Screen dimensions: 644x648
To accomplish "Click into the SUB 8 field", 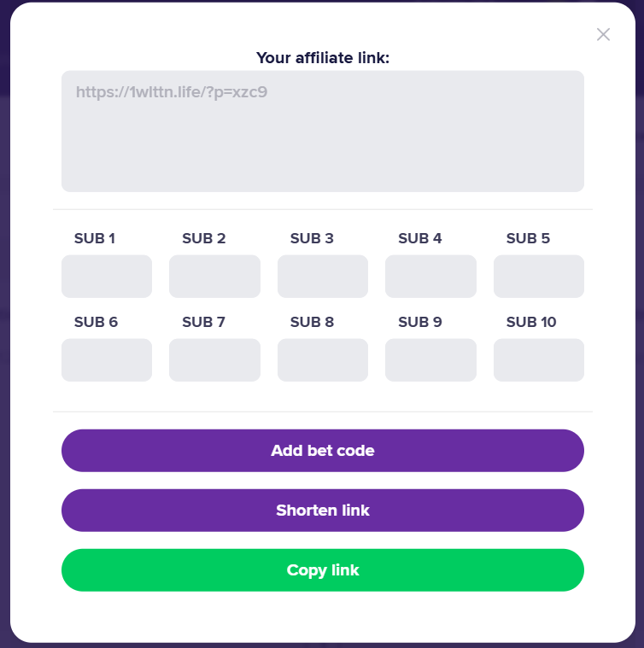I will pyautogui.click(x=323, y=360).
